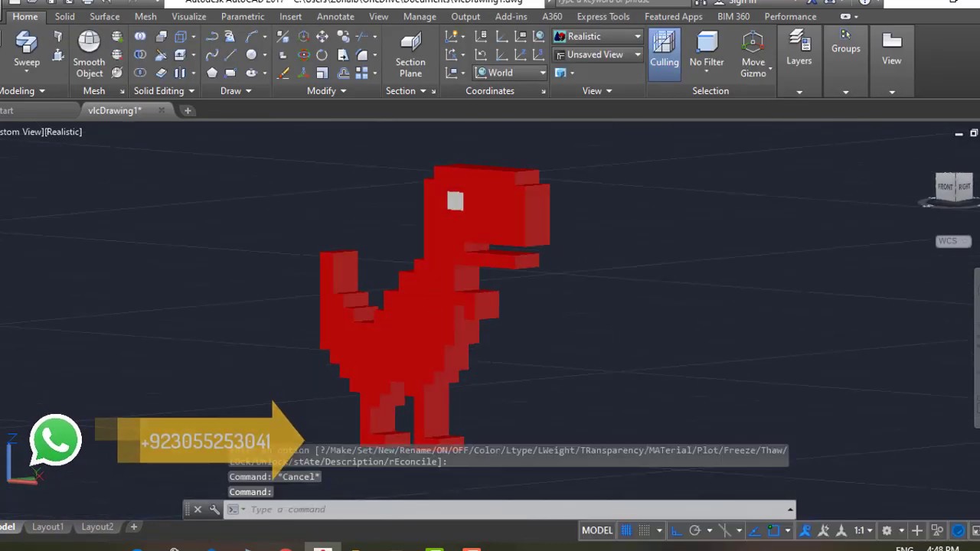This screenshot has width=980, height=551.
Task: Click the Annotation Monitor plus icon
Action: click(x=916, y=530)
